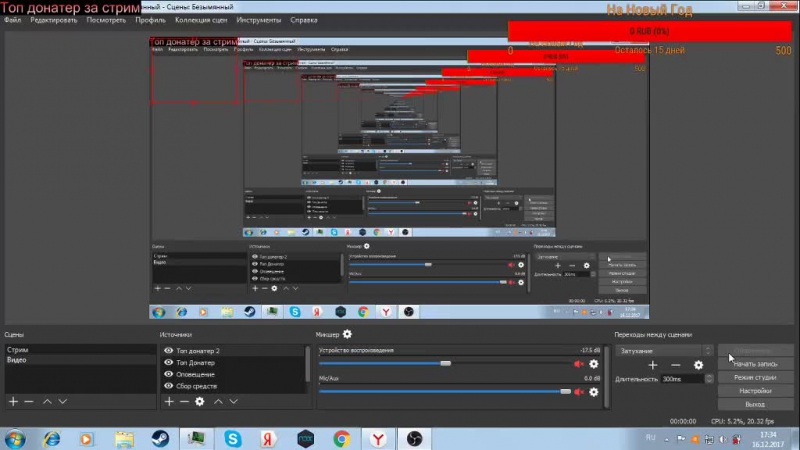Click Начать запись button
The width and height of the screenshot is (800, 450).
tap(755, 364)
